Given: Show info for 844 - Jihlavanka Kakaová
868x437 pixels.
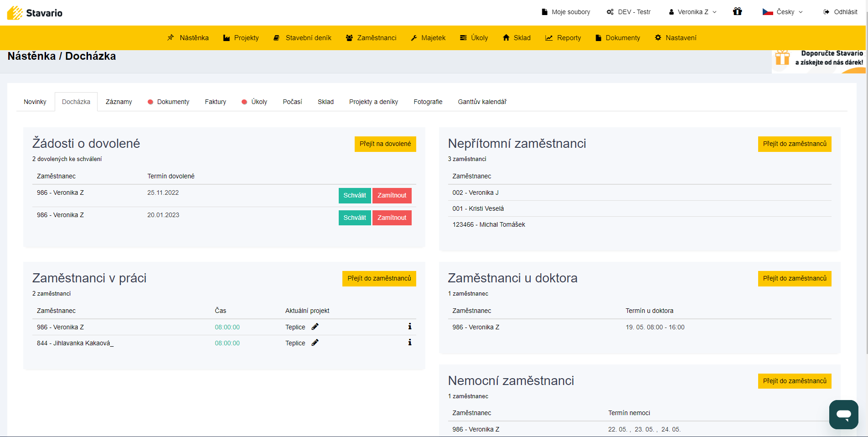Looking at the screenshot, I should [x=409, y=343].
